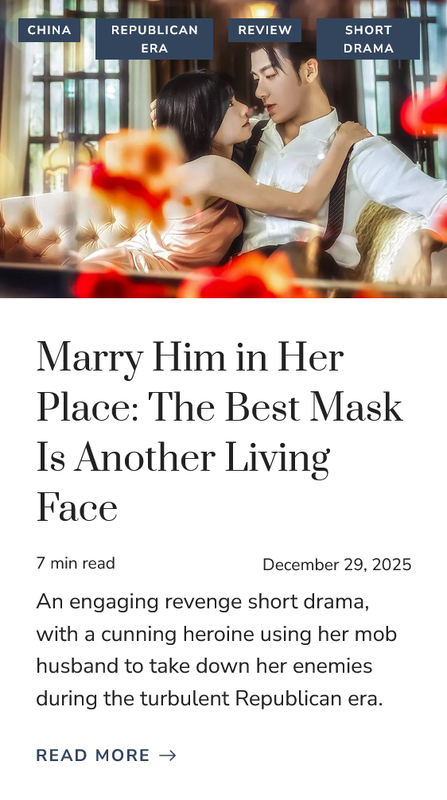Image resolution: width=447 pixels, height=800 pixels.
Task: Open the article via its headline
Action: 220,432
